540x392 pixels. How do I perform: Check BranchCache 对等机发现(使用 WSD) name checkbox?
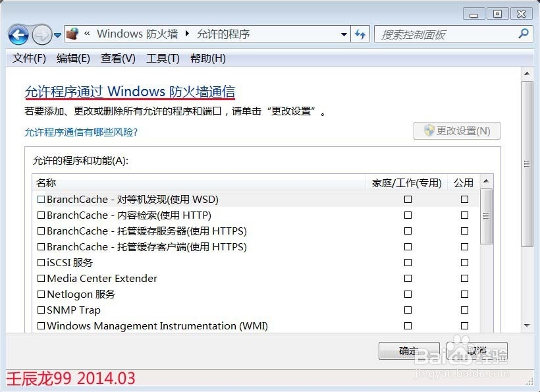pyautogui.click(x=41, y=200)
